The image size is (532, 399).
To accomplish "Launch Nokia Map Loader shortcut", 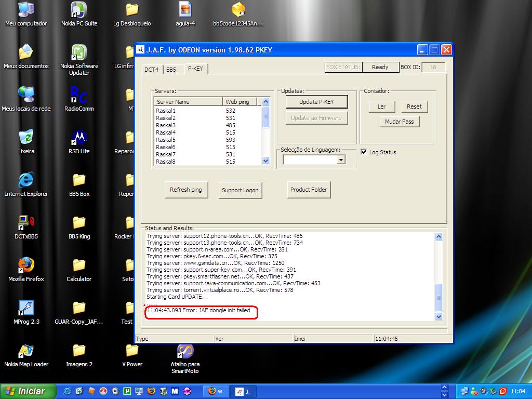I will (26, 355).
